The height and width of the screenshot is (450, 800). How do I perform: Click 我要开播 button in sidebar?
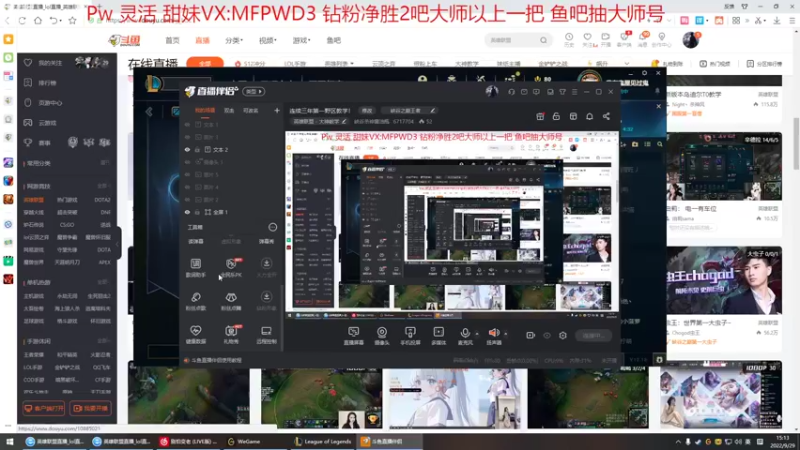pyautogui.click(x=91, y=408)
